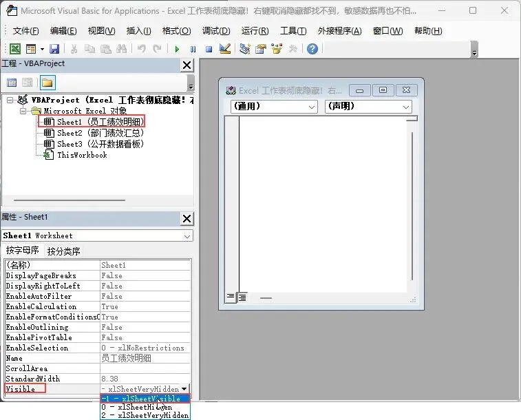Select Sheet3 (公开数据看板) in project tree
This screenshot has width=521, height=420.
[95, 144]
